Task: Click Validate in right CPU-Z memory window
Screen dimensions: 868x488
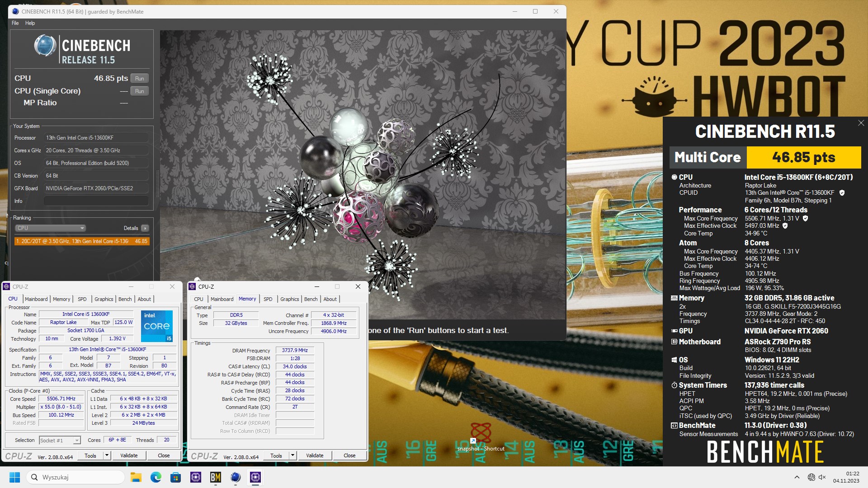Action: [315, 455]
